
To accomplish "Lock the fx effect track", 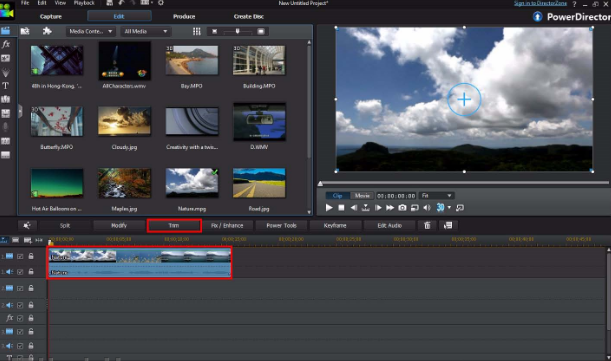I will point(31,318).
